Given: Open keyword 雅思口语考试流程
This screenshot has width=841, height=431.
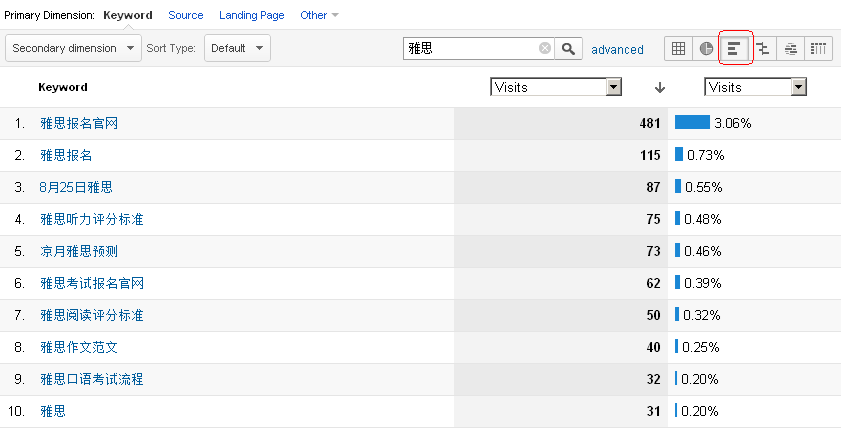Looking at the screenshot, I should [x=92, y=380].
